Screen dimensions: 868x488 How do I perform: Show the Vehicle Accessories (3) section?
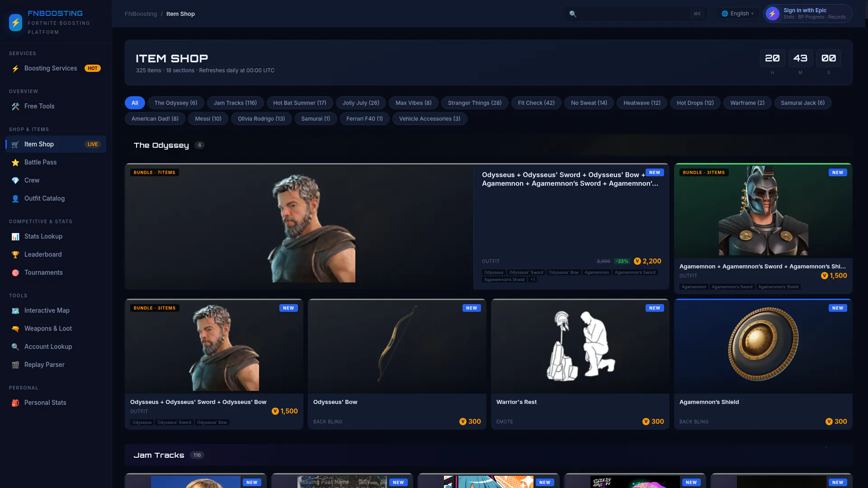[x=429, y=119]
